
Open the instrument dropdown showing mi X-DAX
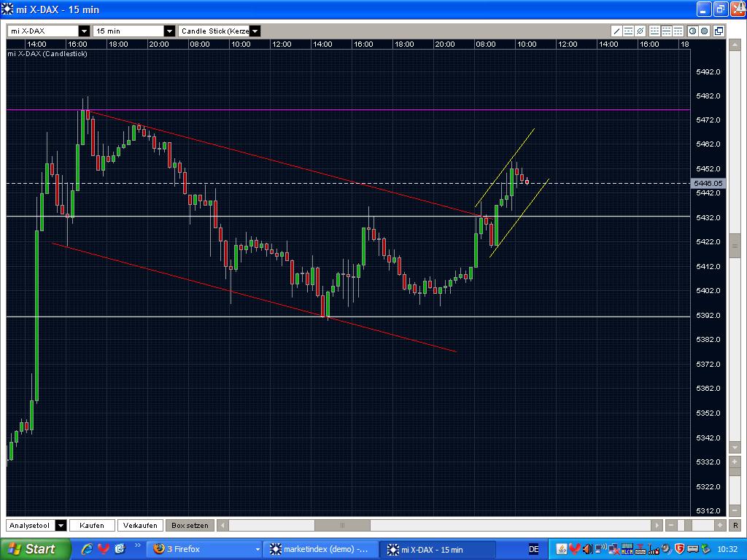click(49, 31)
